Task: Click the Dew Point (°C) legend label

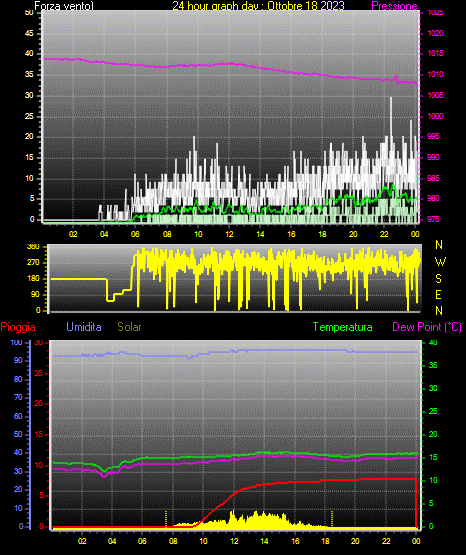Action: tap(427, 327)
